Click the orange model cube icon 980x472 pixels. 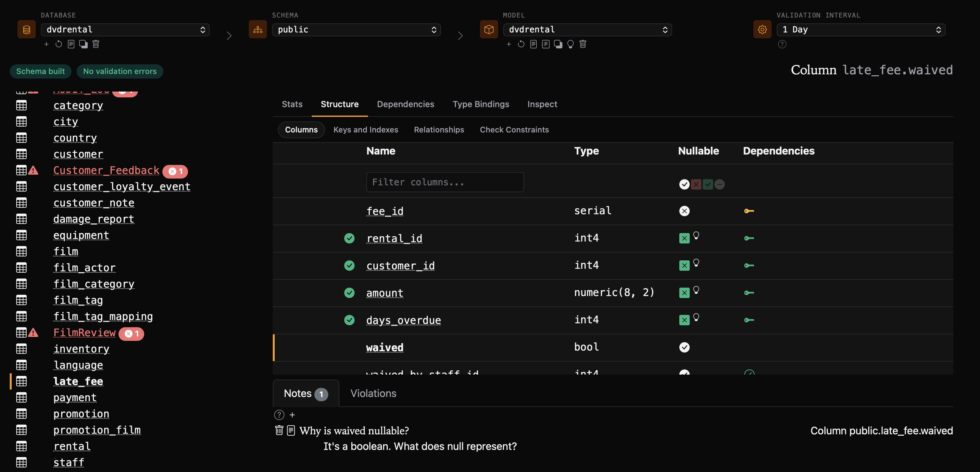tap(489, 29)
